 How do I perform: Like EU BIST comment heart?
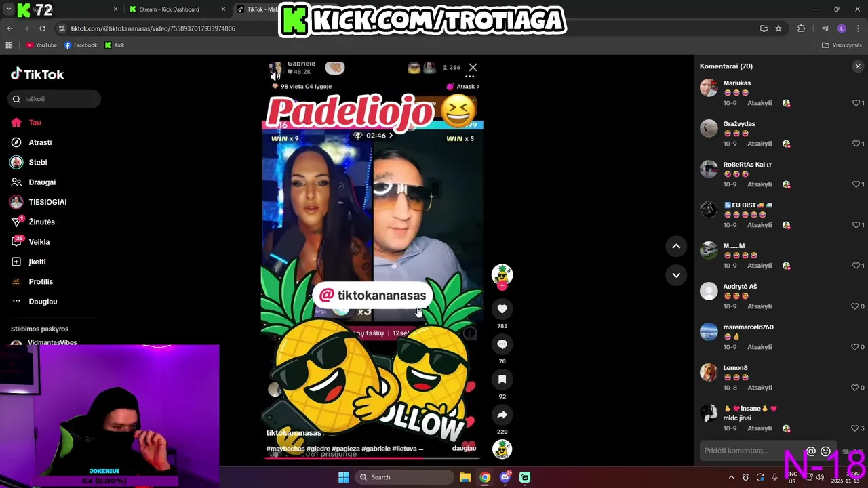[x=856, y=225]
